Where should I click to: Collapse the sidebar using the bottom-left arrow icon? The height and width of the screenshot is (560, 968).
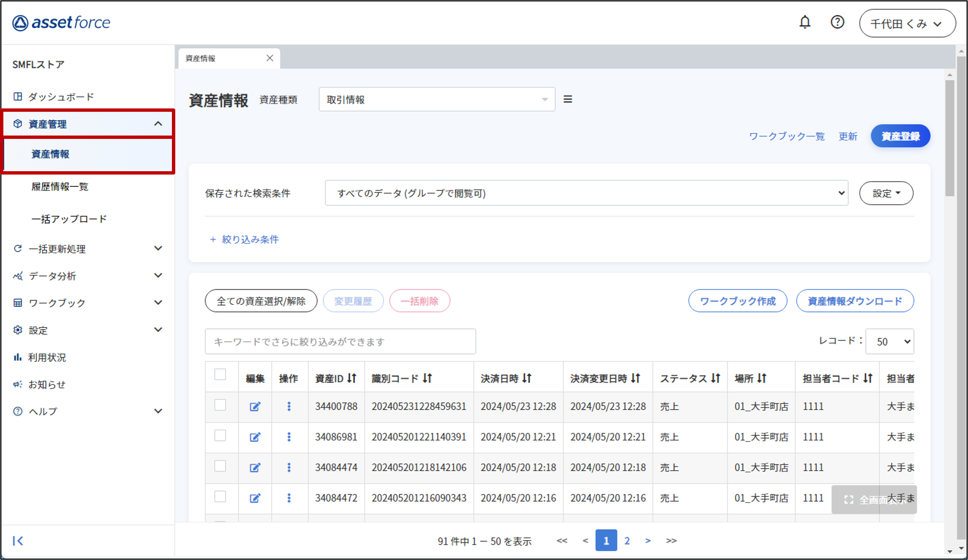coord(18,541)
